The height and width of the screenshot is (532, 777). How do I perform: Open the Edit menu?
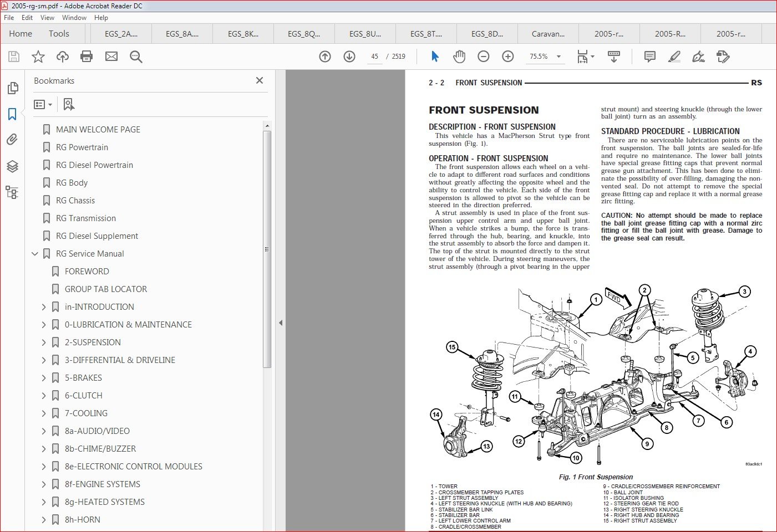(27, 18)
